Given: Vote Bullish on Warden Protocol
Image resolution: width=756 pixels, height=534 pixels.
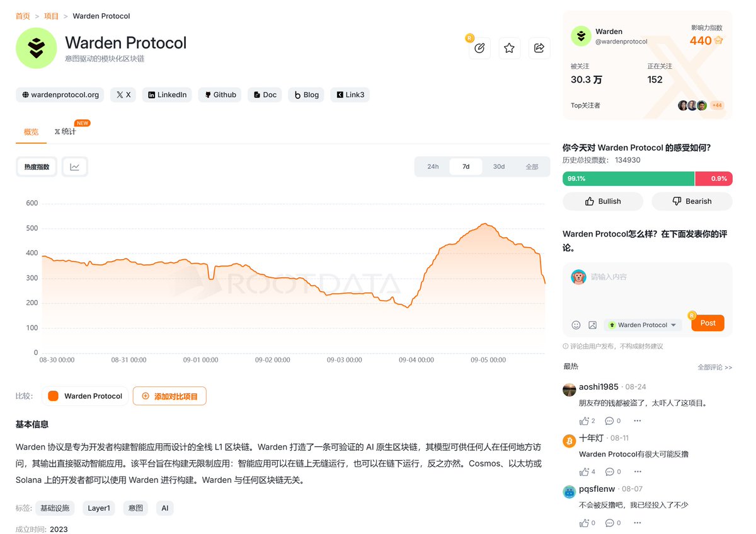Looking at the screenshot, I should click(x=603, y=201).
